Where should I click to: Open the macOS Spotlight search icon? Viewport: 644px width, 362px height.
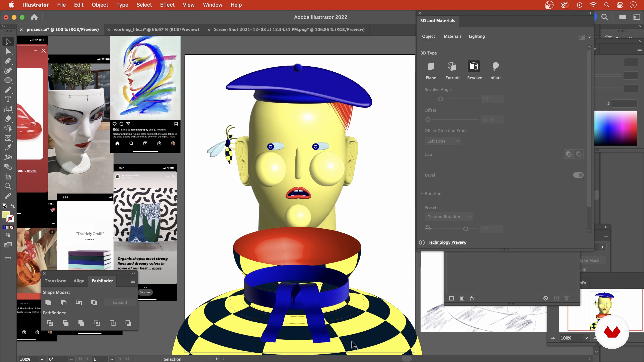[x=607, y=5]
